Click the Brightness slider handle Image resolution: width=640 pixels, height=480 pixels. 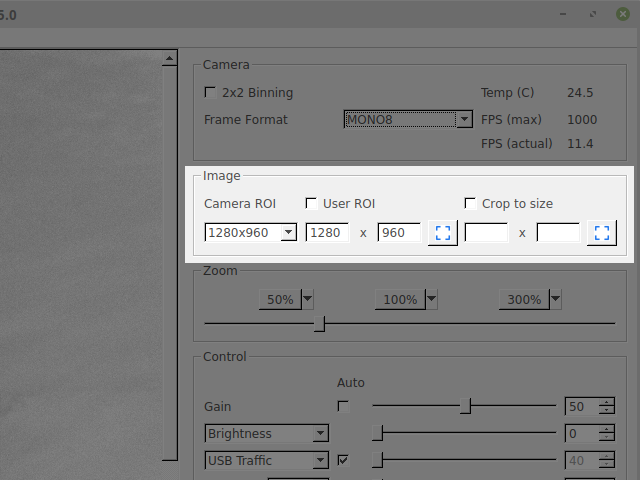(378, 433)
